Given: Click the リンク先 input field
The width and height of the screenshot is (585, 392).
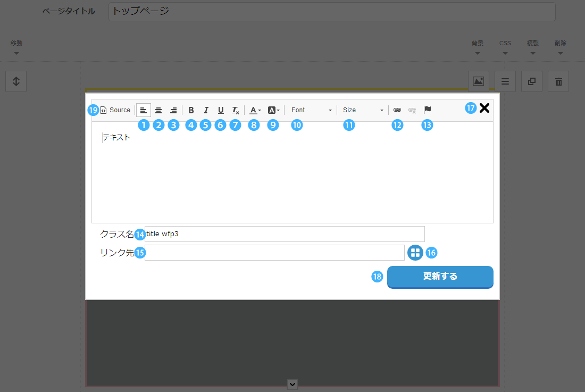Looking at the screenshot, I should pyautogui.click(x=274, y=253).
